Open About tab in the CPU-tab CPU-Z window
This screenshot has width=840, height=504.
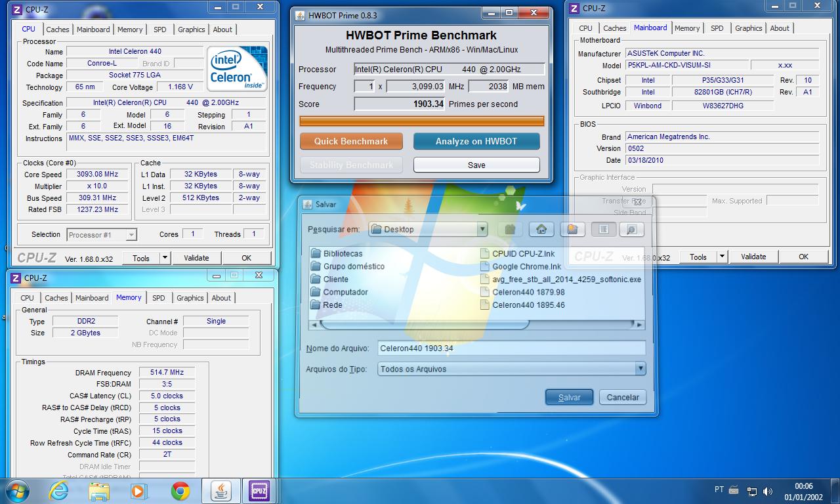click(x=222, y=30)
